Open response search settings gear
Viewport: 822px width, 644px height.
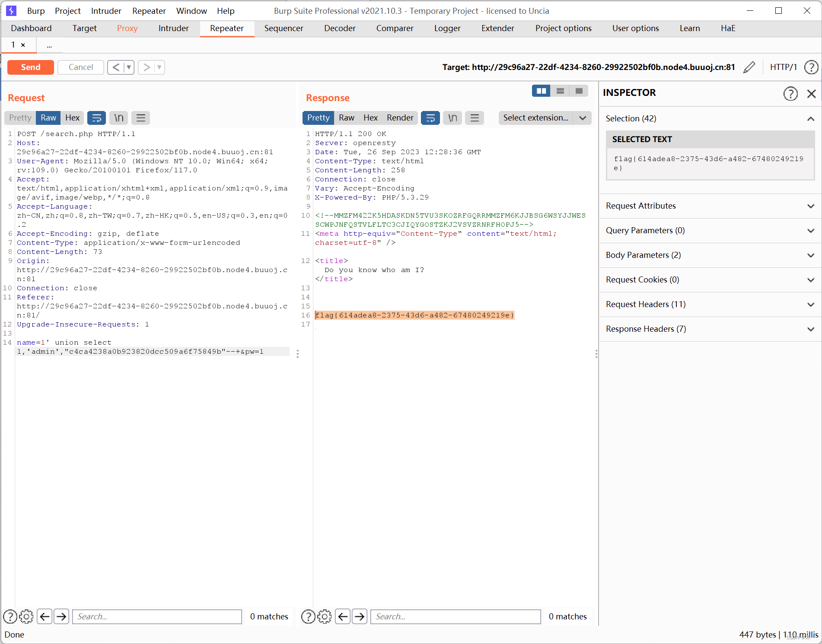(x=325, y=617)
